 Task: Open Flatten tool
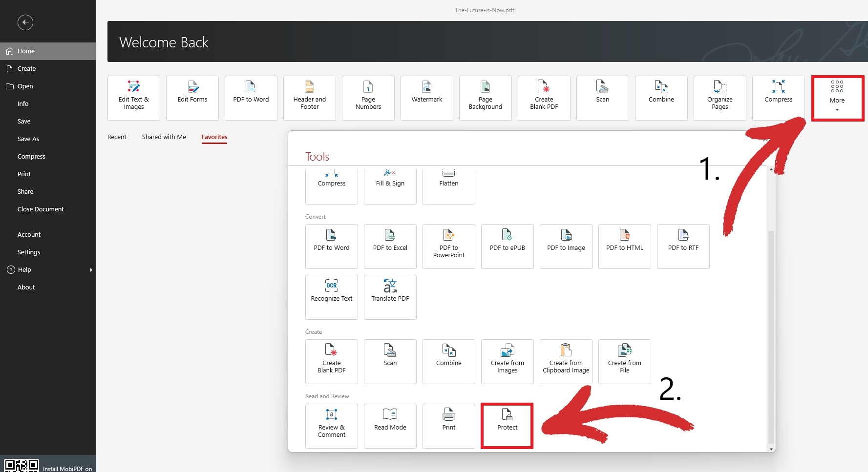[449, 185]
